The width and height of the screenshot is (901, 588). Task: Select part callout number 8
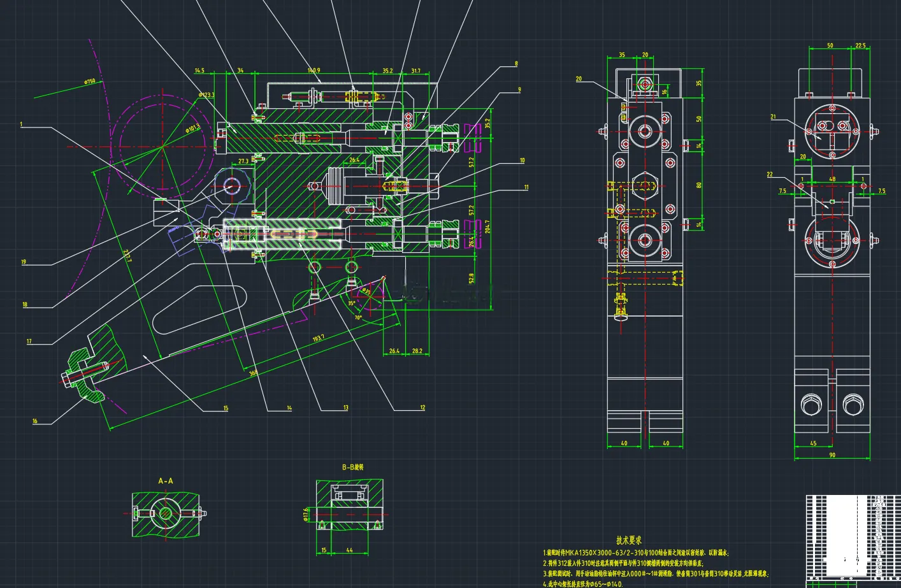click(x=516, y=64)
